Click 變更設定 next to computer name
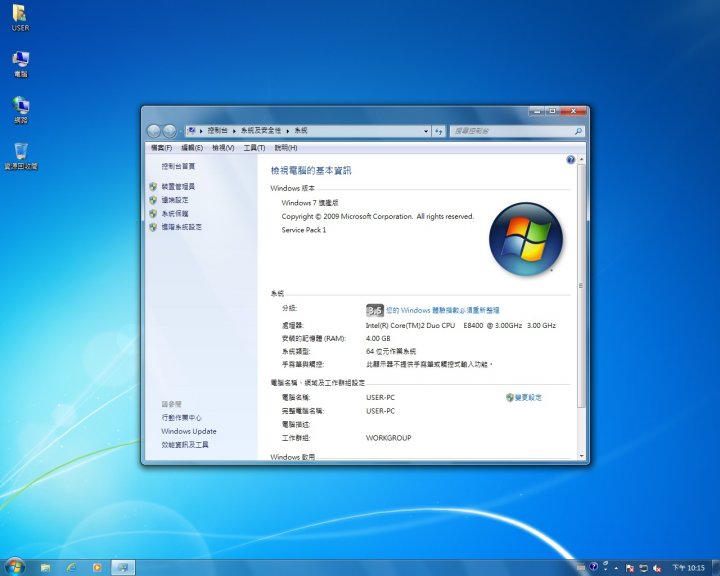The width and height of the screenshot is (720, 576). (528, 397)
